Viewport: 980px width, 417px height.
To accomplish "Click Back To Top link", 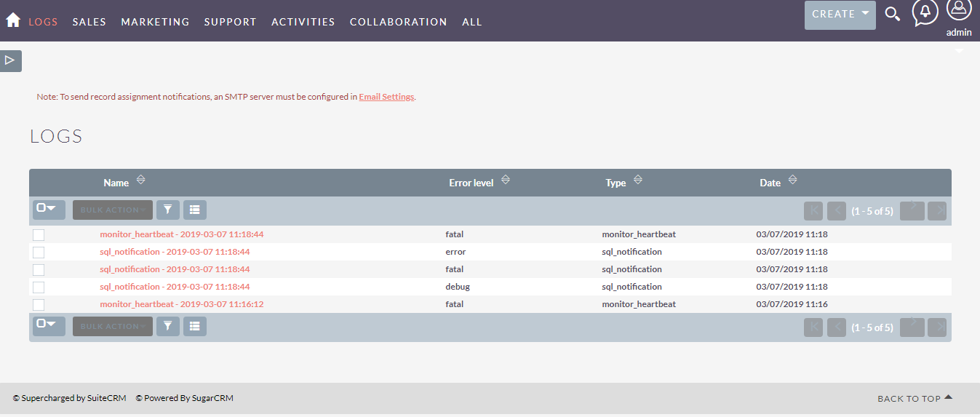I will pyautogui.click(x=915, y=399).
